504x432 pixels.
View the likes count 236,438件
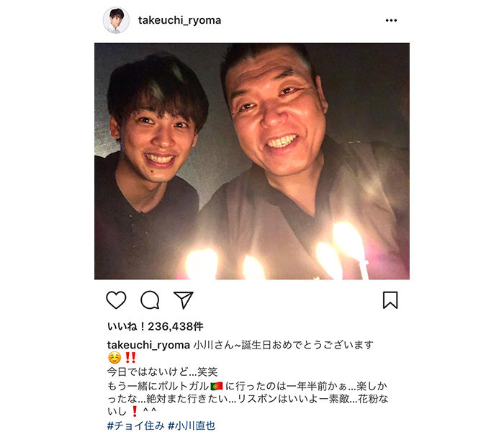[156, 327]
